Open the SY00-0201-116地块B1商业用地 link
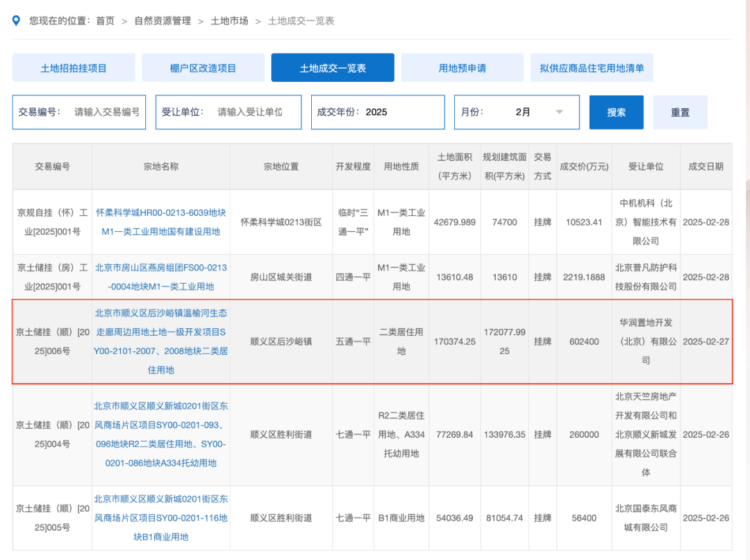Image resolution: width=750 pixels, height=560 pixels. tap(160, 518)
